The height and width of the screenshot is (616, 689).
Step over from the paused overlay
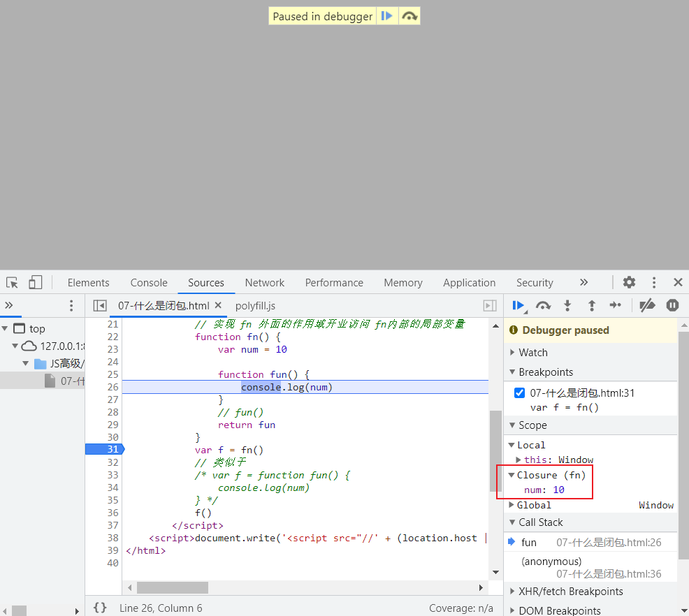tap(409, 16)
